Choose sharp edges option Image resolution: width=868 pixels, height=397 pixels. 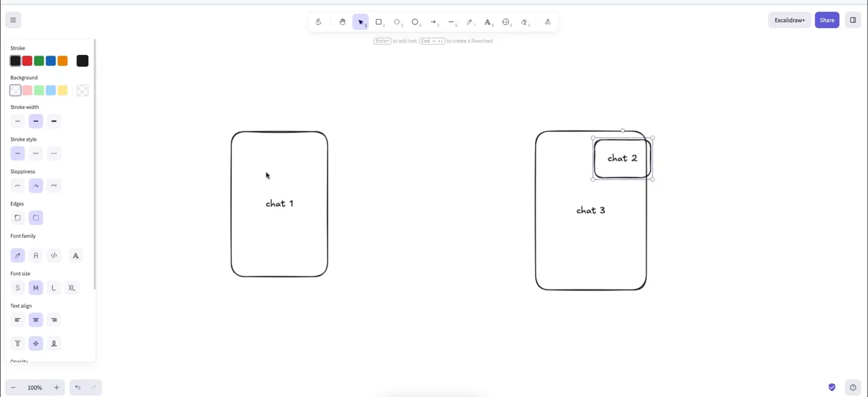point(18,217)
